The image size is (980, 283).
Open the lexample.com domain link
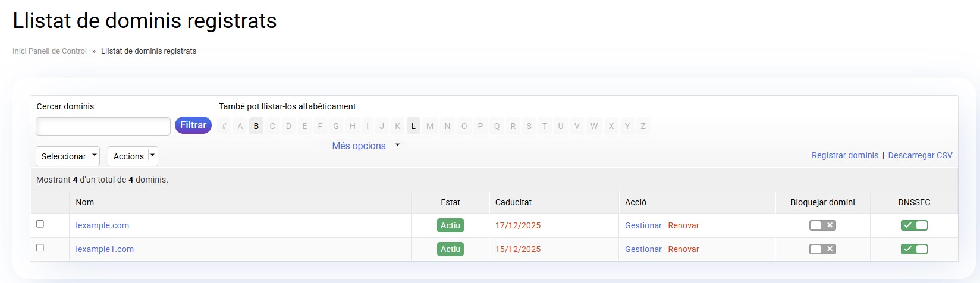pos(102,225)
